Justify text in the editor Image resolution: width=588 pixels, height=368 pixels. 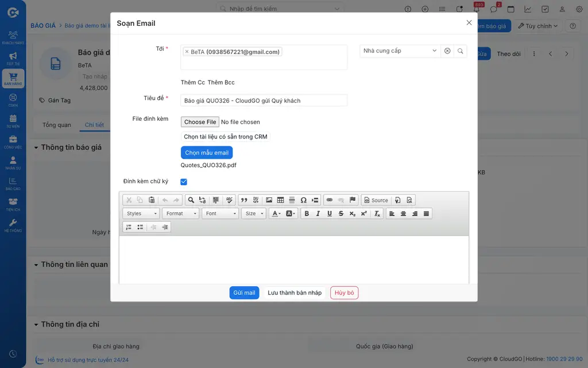(x=427, y=214)
